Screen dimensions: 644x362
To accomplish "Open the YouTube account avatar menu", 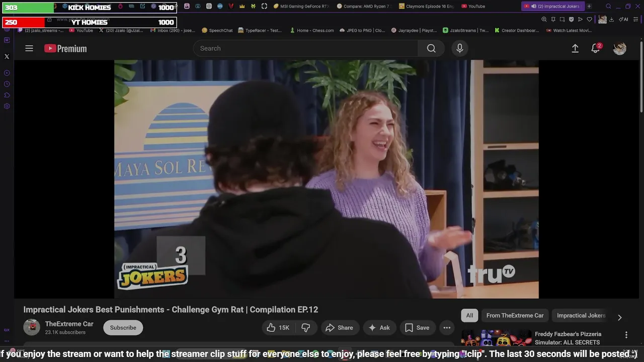I will (x=620, y=48).
